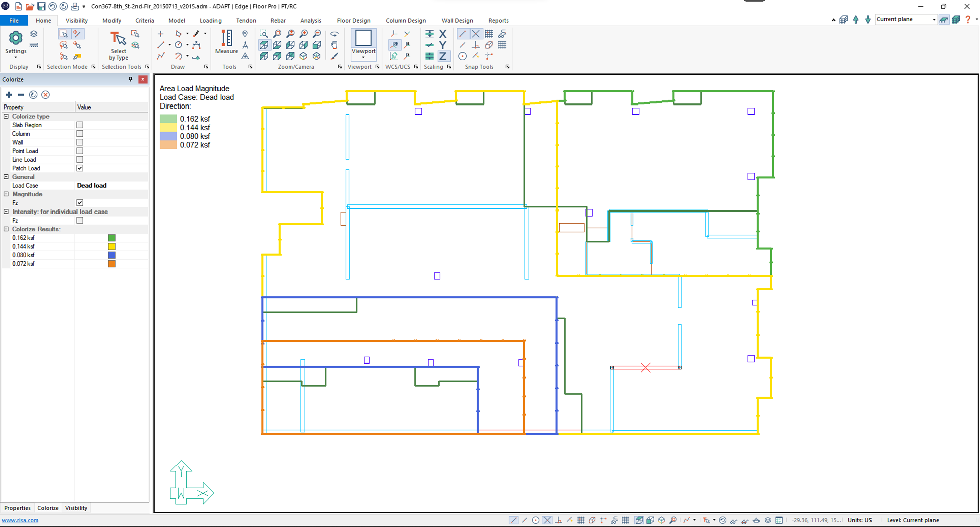Viewport: 980px width, 527px height.
Task: Open the Current plane dropdown
Action: (934, 19)
